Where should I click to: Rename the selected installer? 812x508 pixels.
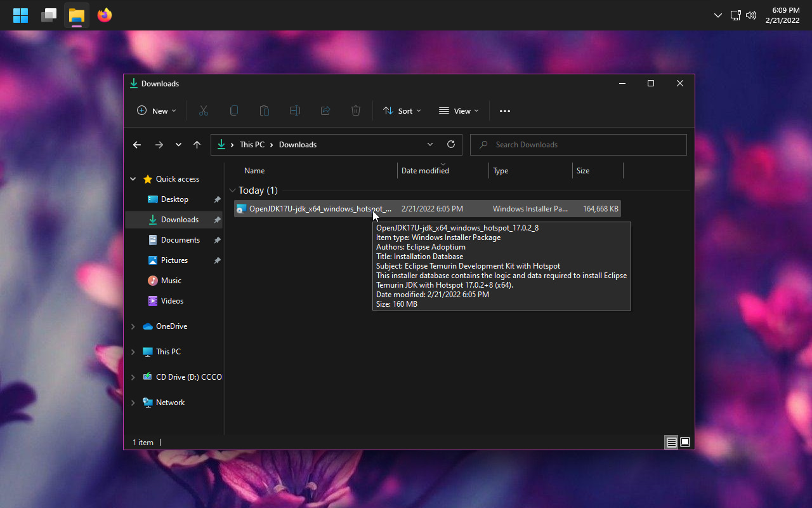(x=295, y=110)
